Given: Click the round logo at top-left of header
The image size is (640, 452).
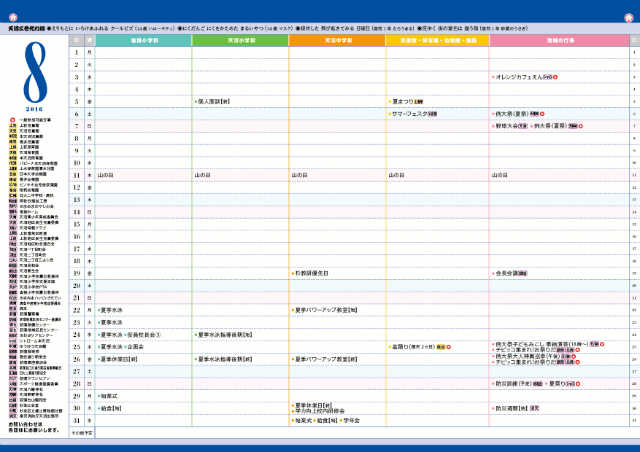Looking at the screenshot, I should [x=13, y=17].
